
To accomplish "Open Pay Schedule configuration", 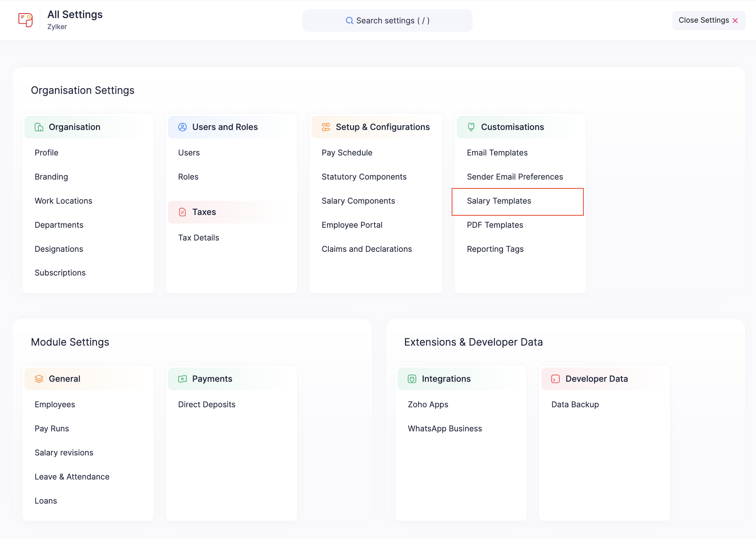I will [347, 153].
